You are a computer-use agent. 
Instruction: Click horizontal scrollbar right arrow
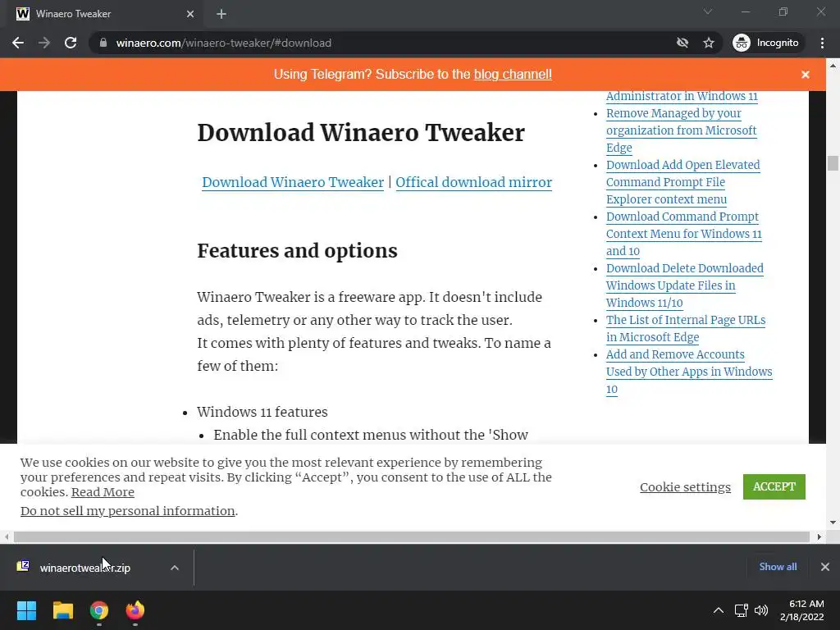[819, 536]
